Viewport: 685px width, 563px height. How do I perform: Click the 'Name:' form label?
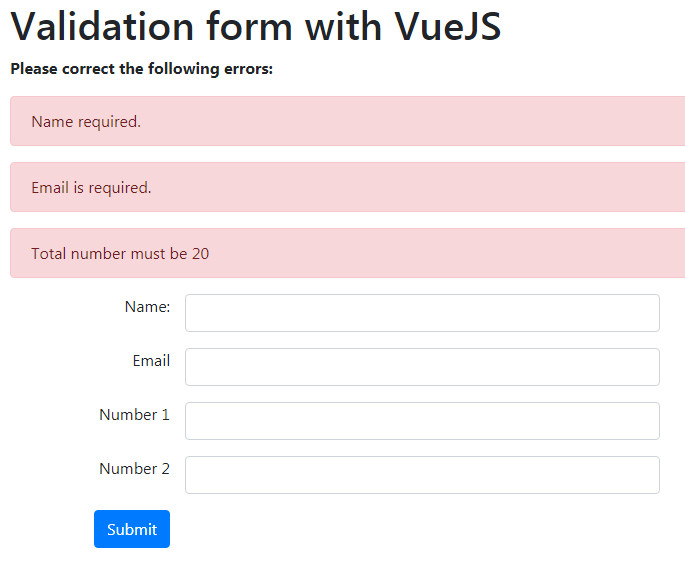pyautogui.click(x=147, y=307)
